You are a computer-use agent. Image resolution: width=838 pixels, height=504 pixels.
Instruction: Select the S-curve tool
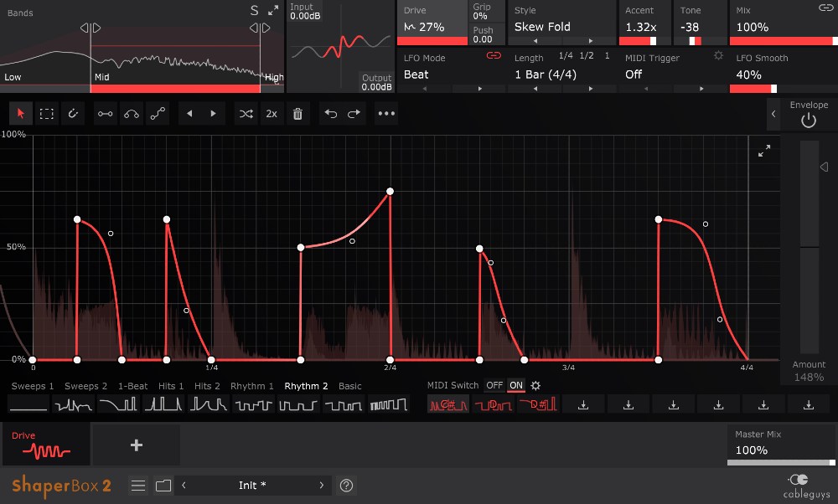158,114
